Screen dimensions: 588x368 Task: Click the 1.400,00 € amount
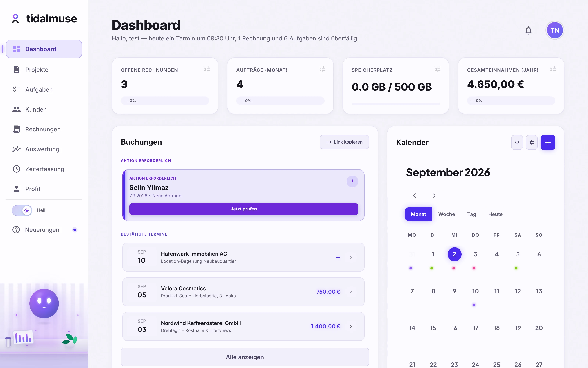coord(326,326)
